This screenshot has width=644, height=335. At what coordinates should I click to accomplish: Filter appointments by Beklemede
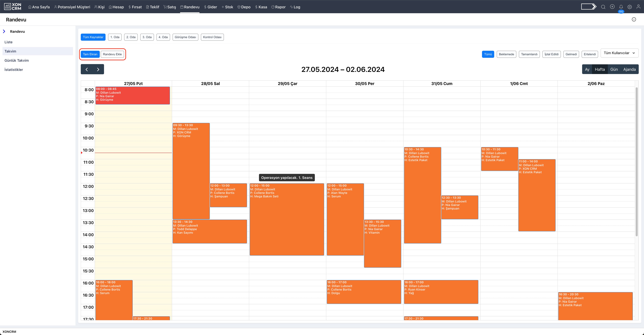pos(506,54)
